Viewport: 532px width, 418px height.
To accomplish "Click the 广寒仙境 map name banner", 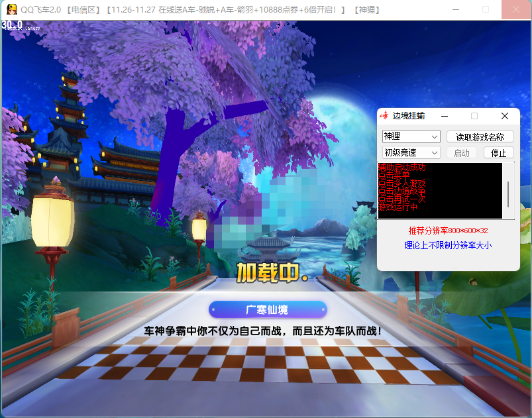I will [x=267, y=309].
